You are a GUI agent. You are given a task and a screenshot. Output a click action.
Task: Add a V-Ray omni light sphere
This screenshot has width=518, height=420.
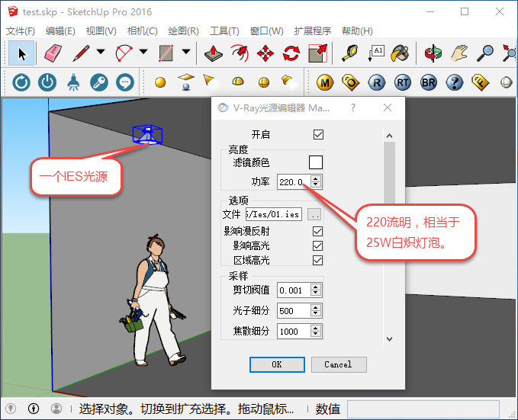[x=160, y=82]
